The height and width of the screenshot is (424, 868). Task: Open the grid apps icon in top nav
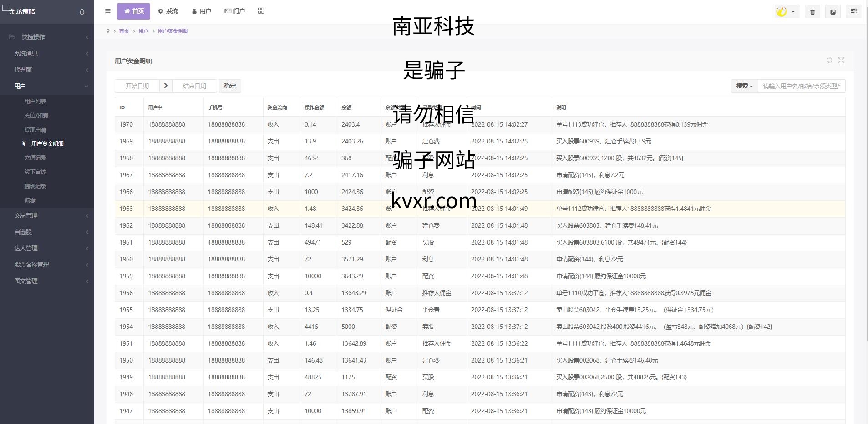(261, 11)
